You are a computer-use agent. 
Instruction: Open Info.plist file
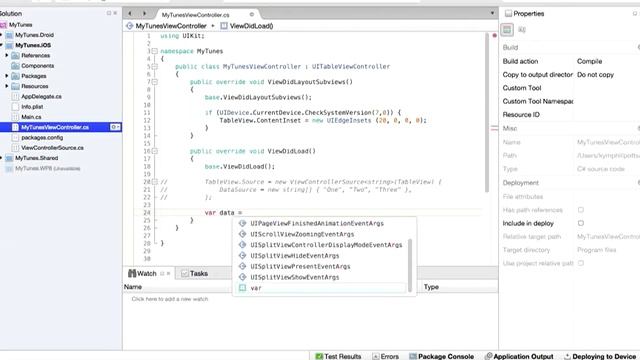coord(32,107)
